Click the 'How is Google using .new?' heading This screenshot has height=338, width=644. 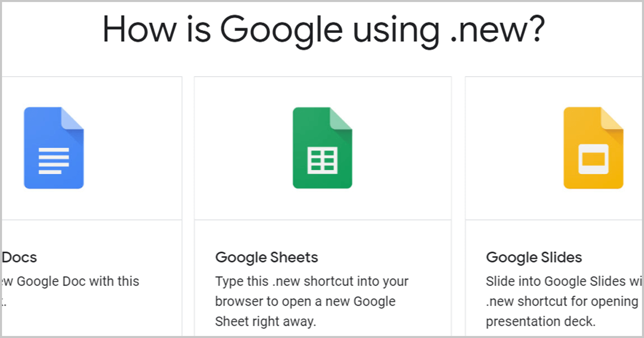pos(324,30)
